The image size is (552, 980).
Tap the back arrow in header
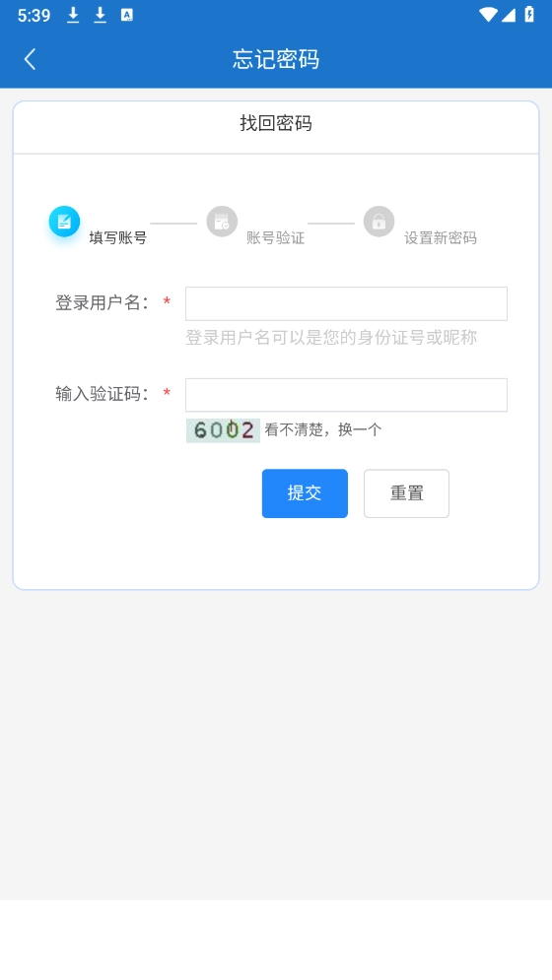click(30, 59)
